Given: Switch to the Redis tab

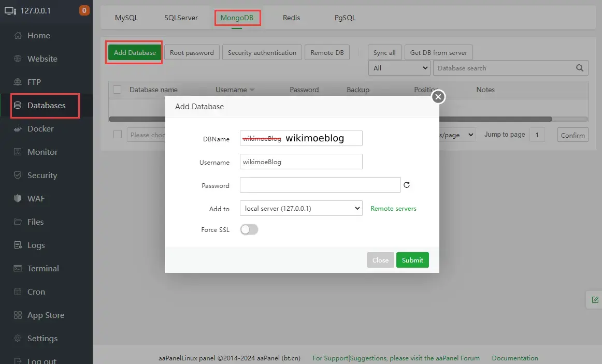Looking at the screenshot, I should click(291, 18).
